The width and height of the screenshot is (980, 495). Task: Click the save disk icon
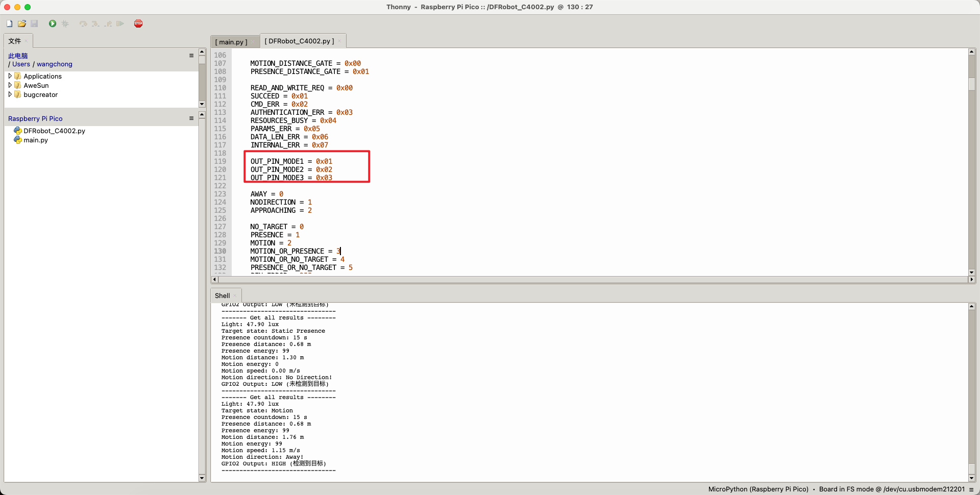click(x=34, y=23)
